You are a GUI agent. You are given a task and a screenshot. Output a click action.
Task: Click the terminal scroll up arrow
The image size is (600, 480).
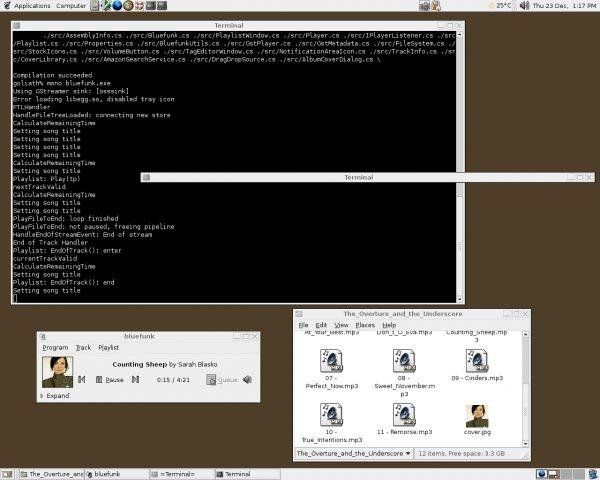click(x=460, y=35)
